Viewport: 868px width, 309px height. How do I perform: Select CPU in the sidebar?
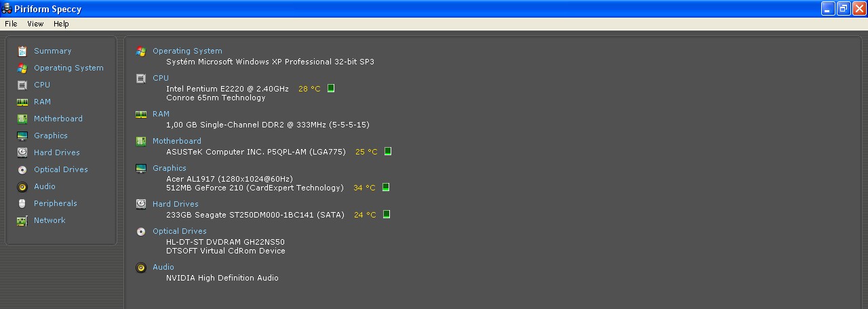pyautogui.click(x=42, y=85)
